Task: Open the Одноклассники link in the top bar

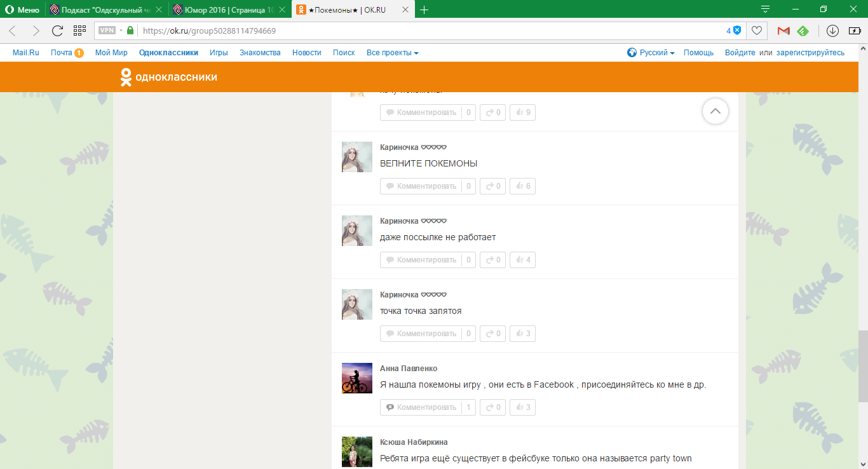Action: tap(168, 53)
